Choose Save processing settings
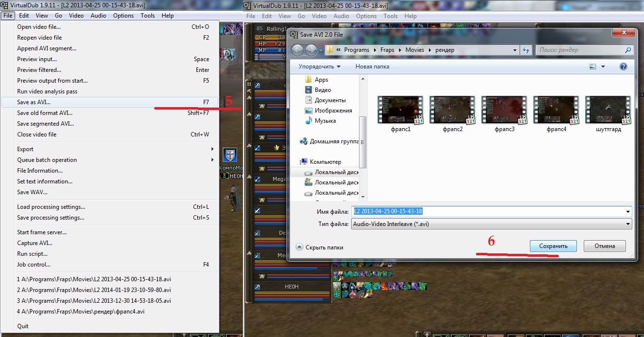The width and height of the screenshot is (644, 337). click(x=110, y=218)
